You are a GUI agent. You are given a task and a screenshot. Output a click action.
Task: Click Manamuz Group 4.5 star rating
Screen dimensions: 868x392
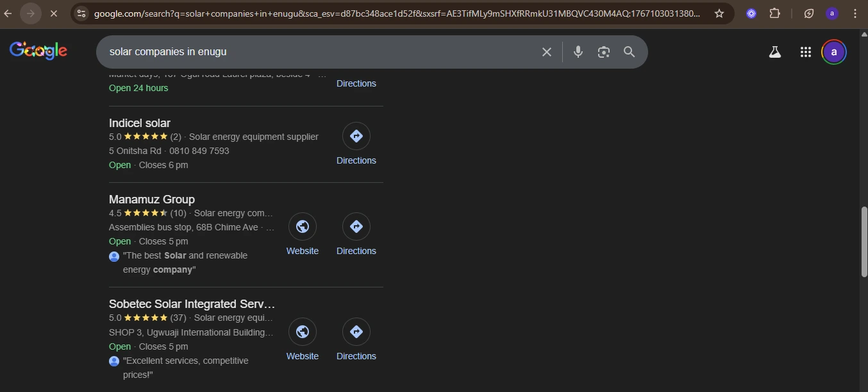click(147, 213)
